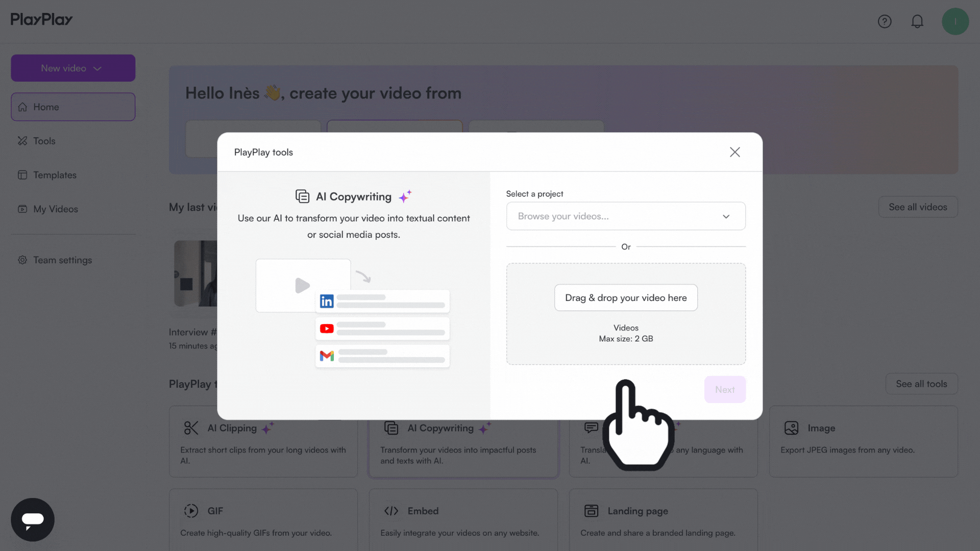
Task: Click the LinkedIn icon in the illustration
Action: point(327,301)
